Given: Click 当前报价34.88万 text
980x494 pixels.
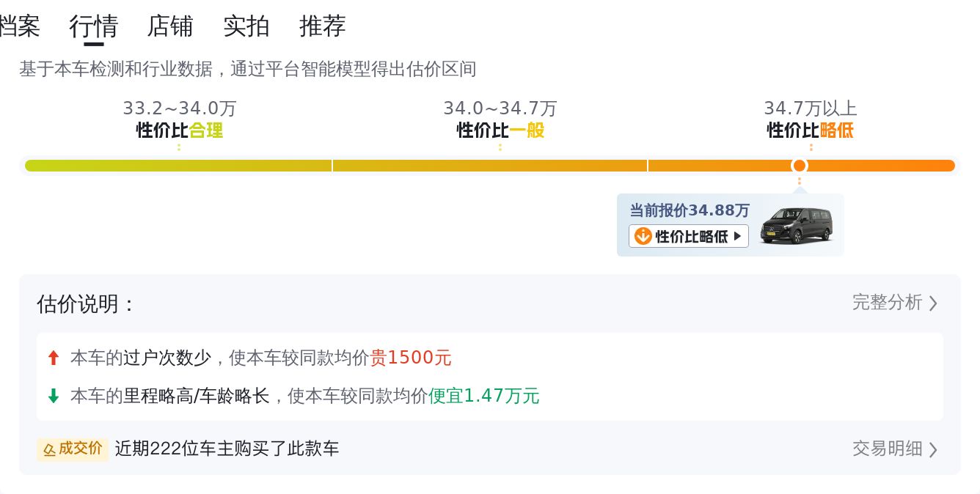Looking at the screenshot, I should click(690, 210).
